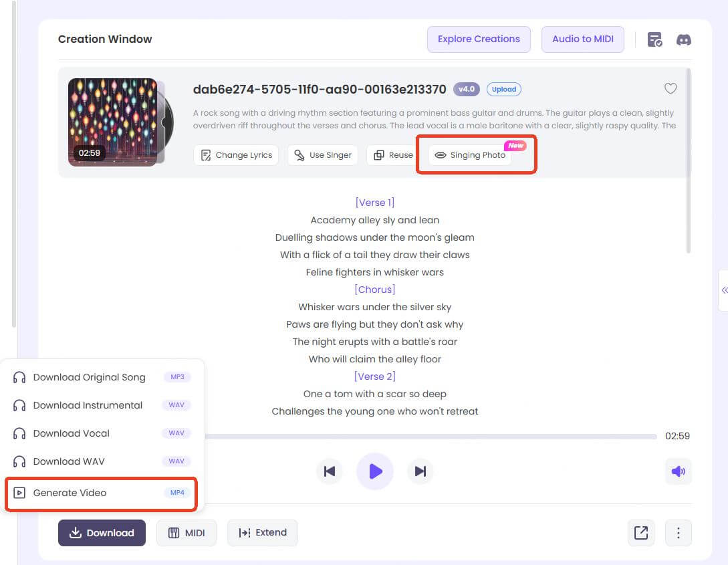Play the song with the play button
The height and width of the screenshot is (565, 728).
tap(375, 471)
